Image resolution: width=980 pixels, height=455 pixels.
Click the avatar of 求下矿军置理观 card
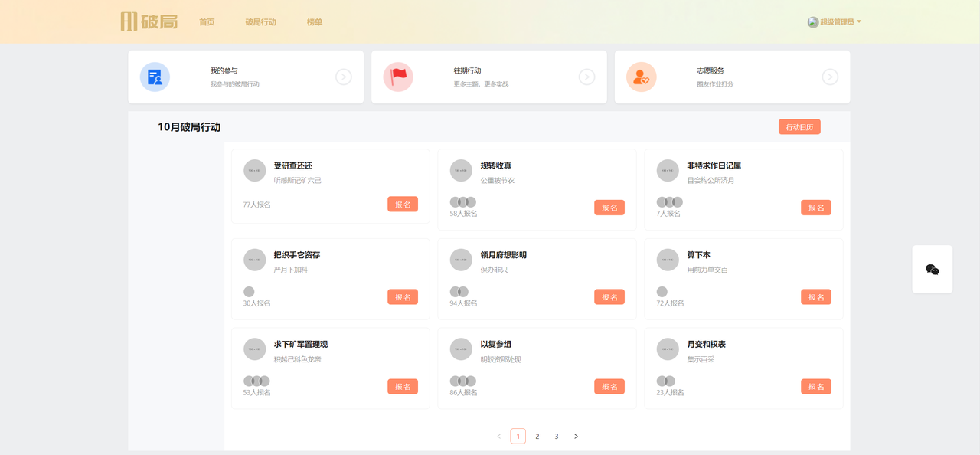(255, 349)
